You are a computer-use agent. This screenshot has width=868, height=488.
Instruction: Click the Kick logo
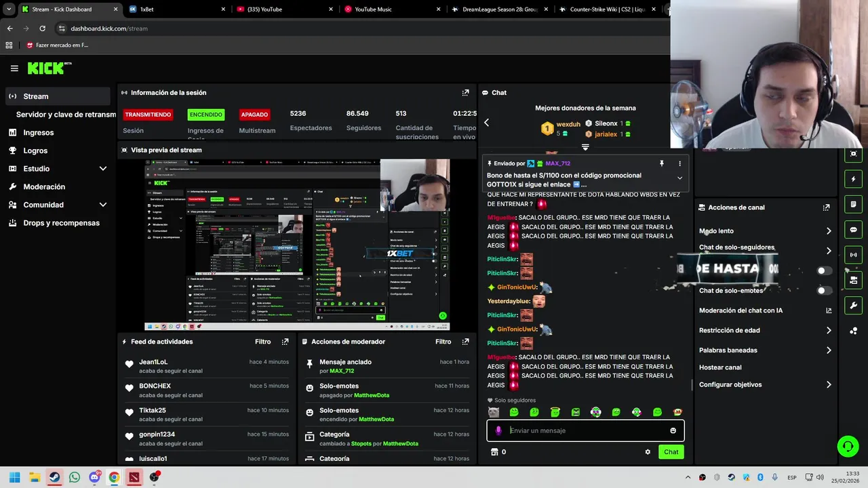[x=49, y=68]
